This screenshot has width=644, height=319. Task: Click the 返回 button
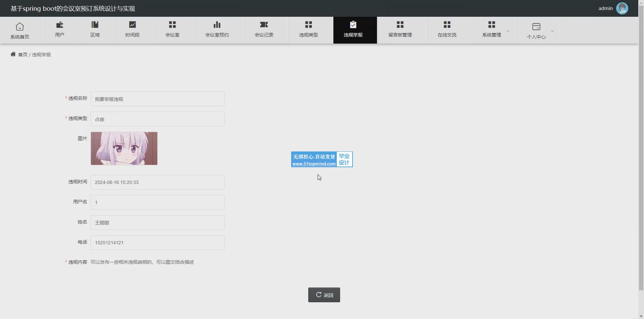[324, 295]
